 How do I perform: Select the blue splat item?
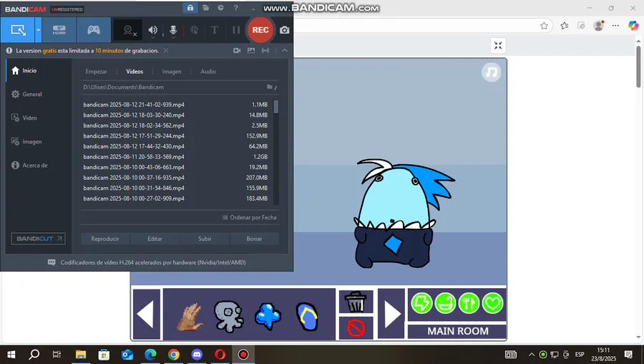pos(268,317)
